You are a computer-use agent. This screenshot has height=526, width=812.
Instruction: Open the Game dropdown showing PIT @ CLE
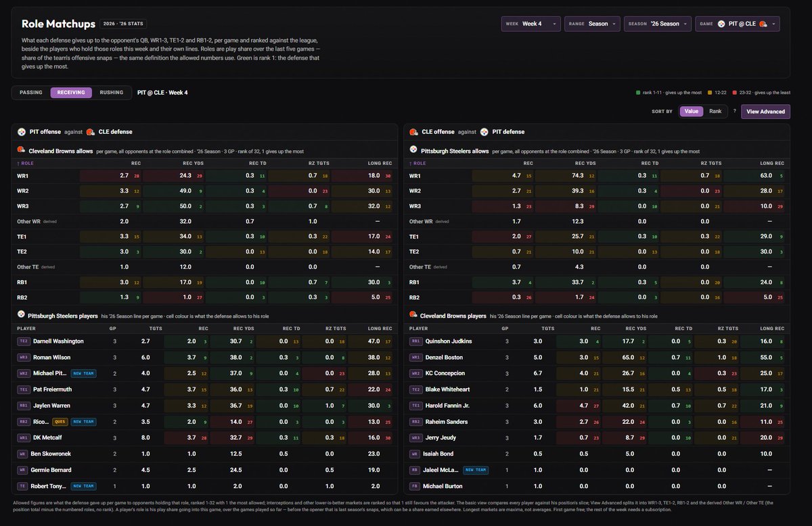(x=737, y=24)
